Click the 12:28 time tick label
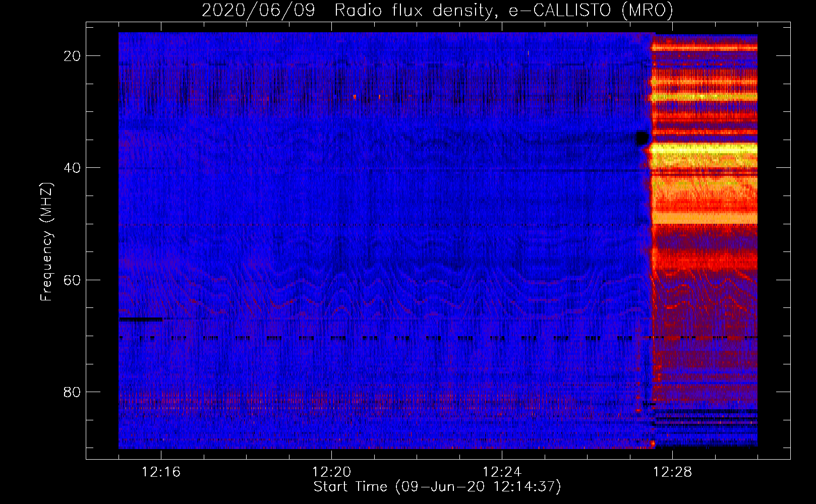The height and width of the screenshot is (504, 816). click(672, 472)
